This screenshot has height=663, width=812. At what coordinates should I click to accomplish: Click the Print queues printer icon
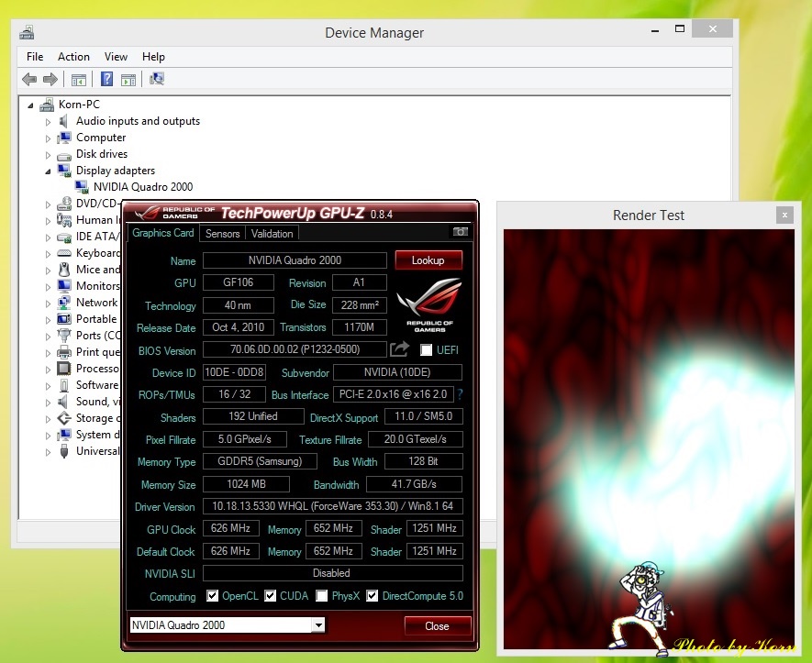coord(63,352)
